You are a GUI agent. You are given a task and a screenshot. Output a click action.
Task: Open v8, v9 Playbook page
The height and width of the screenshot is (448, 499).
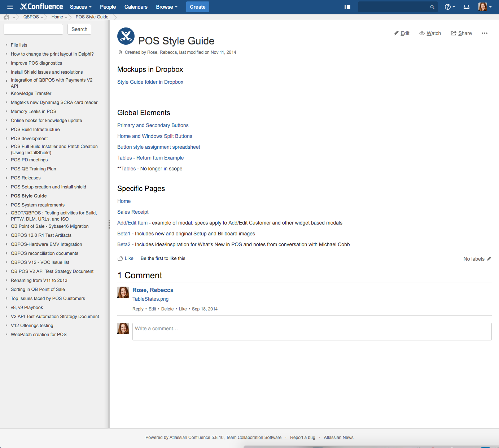point(27,308)
